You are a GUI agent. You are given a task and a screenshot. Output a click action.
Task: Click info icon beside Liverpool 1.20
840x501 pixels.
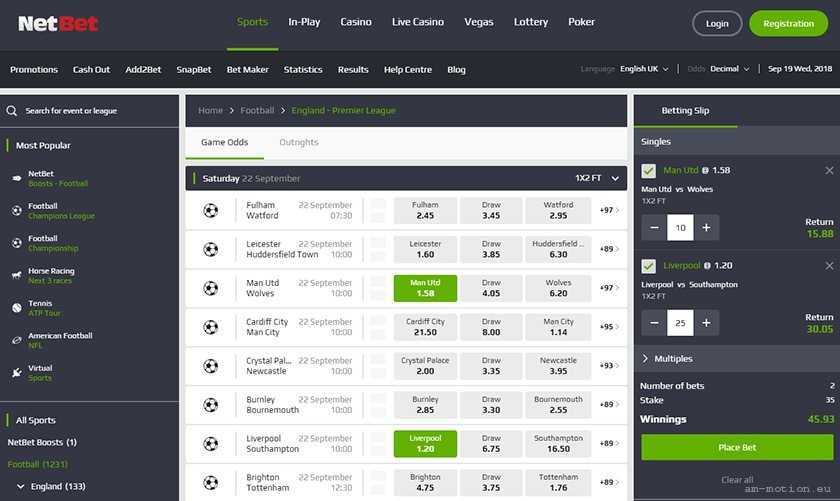[x=707, y=266]
